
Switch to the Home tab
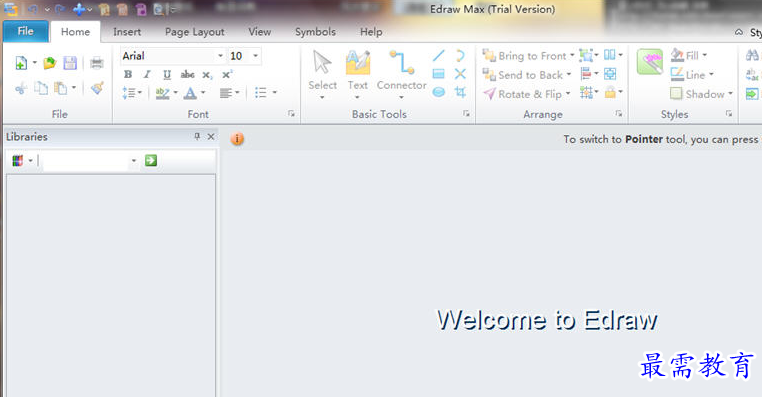click(75, 32)
